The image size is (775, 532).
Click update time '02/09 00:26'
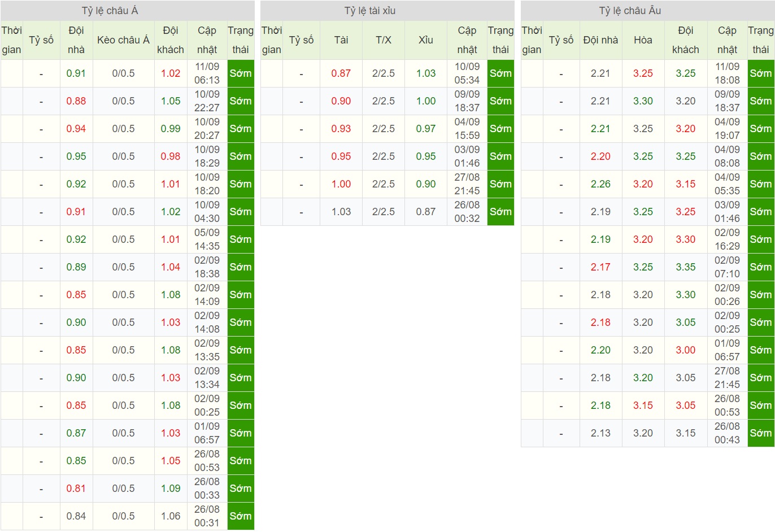727,295
